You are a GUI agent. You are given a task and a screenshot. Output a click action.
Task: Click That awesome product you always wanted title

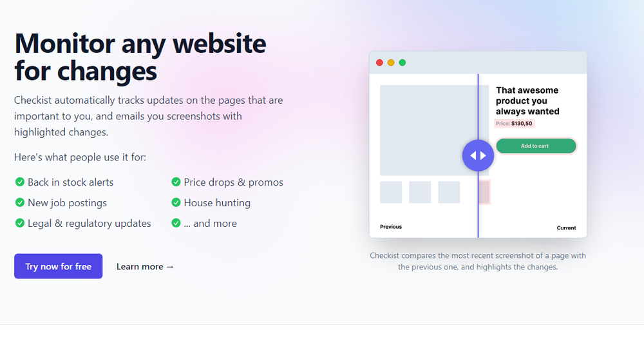(528, 101)
